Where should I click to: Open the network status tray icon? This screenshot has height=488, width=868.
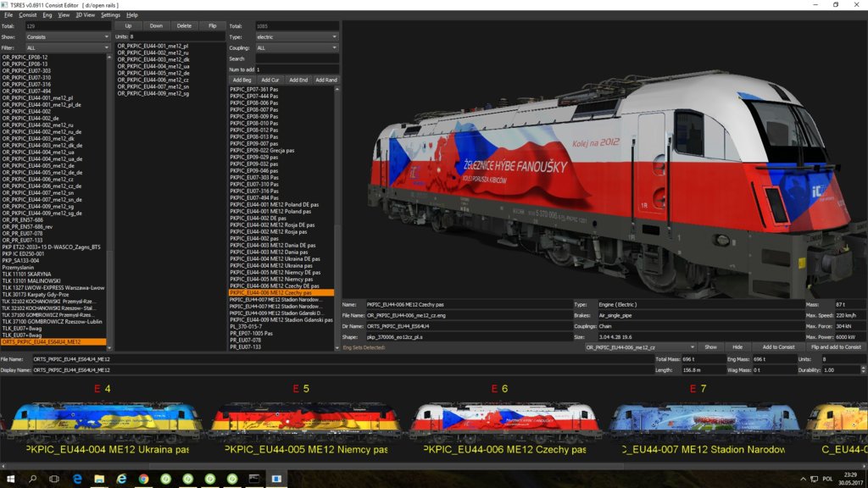point(814,480)
